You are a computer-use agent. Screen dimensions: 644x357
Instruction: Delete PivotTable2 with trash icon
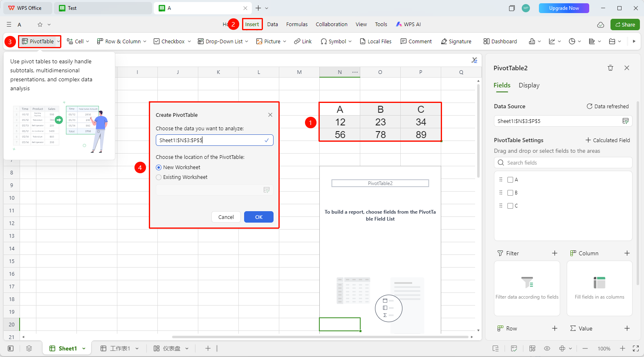coord(610,68)
